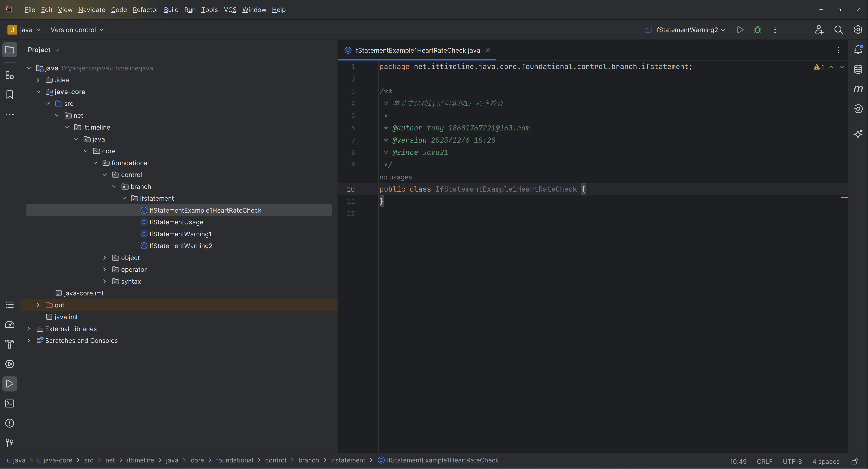Open Code With Me add-user icon
The height and width of the screenshot is (469, 868).
tap(819, 30)
